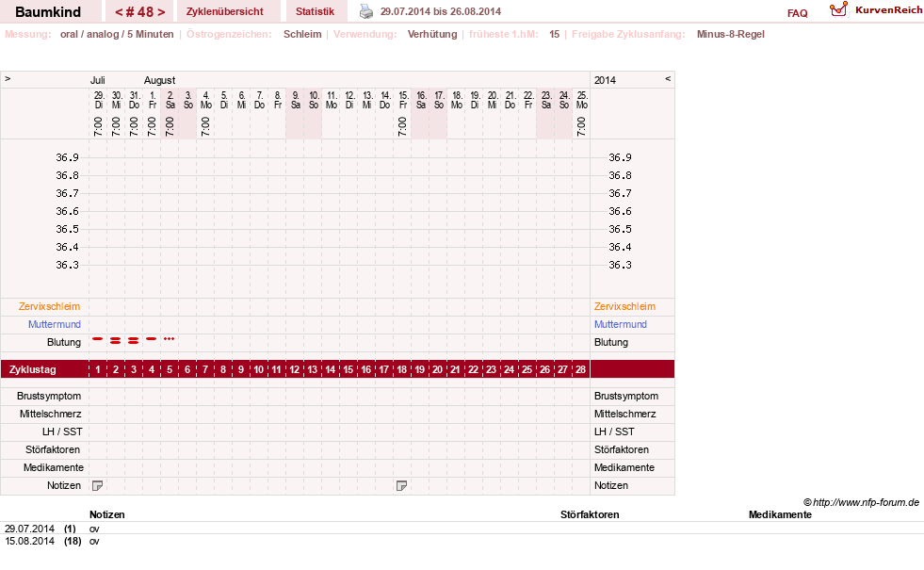This screenshot has height=570, width=924.
Task: Click the KurvenReich text link
Action: click(x=888, y=10)
